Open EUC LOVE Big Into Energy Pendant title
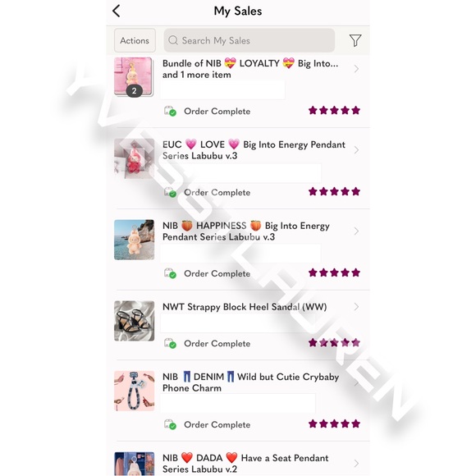476x476 pixels. pyautogui.click(x=254, y=150)
